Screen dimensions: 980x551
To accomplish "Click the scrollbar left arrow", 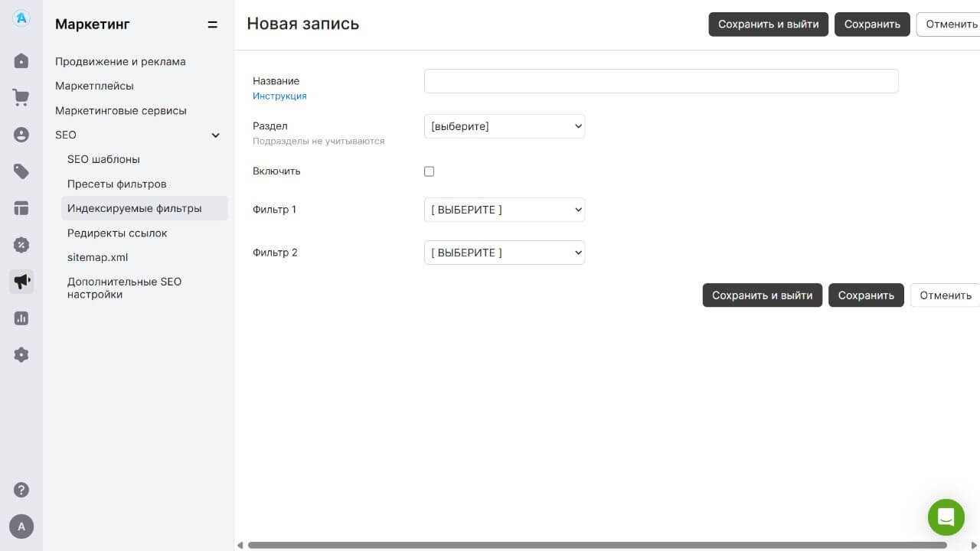I will coord(240,545).
